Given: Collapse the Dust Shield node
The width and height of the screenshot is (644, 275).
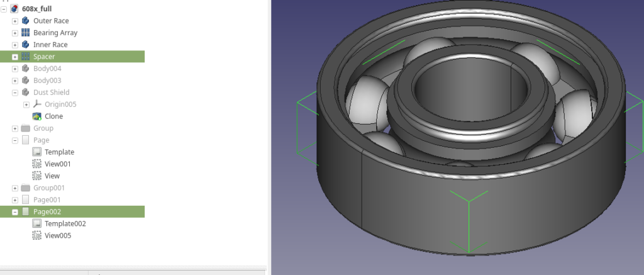Looking at the screenshot, I should coord(15,93).
